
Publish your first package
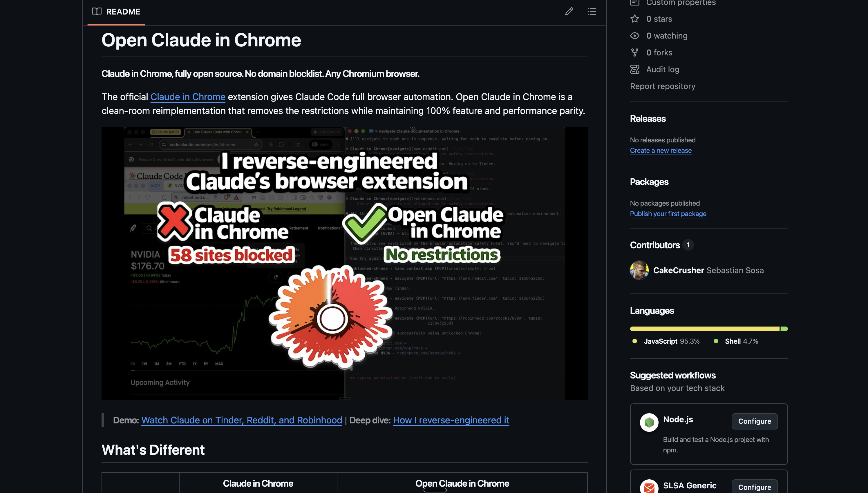point(668,214)
